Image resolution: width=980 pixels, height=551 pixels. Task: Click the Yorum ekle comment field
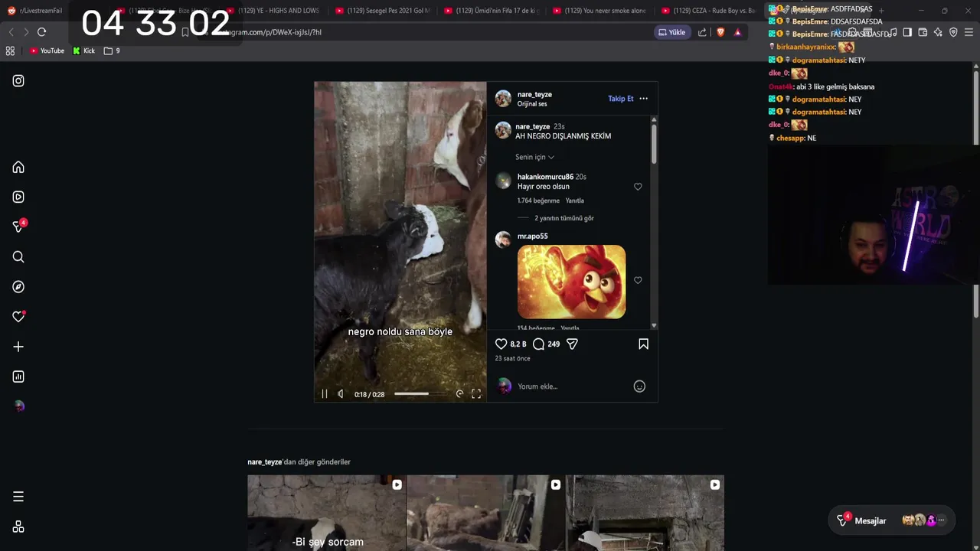point(570,386)
